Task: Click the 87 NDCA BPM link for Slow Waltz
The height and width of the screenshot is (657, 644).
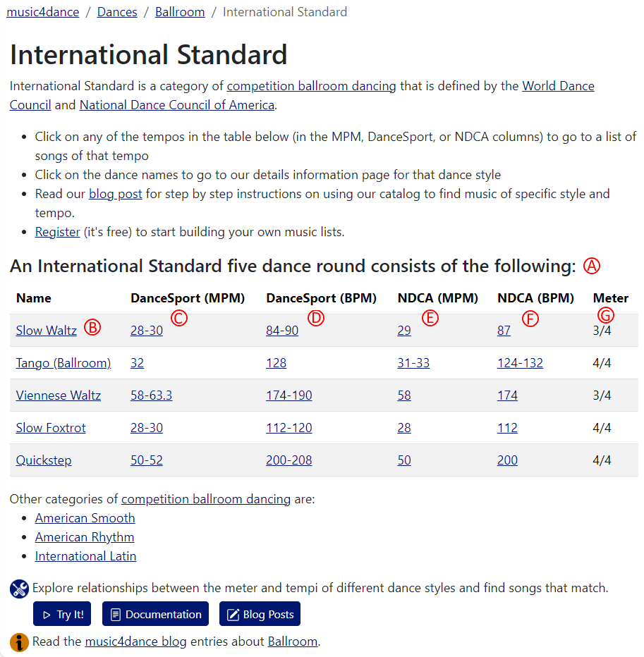Action: 504,330
